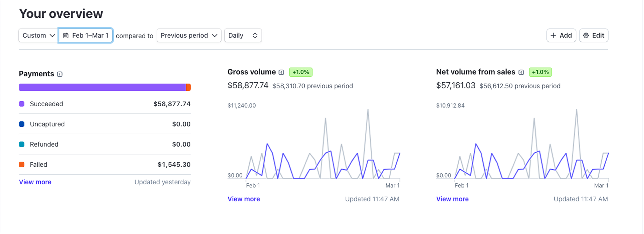Change the Daily interval selector

(x=243, y=36)
